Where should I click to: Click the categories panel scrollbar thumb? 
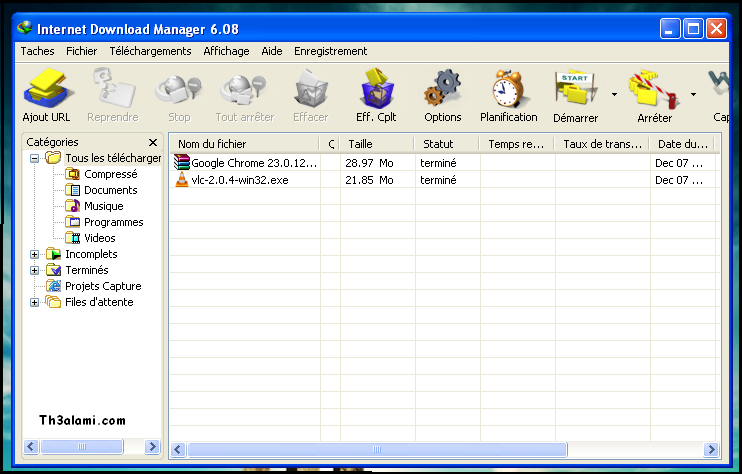pos(82,446)
